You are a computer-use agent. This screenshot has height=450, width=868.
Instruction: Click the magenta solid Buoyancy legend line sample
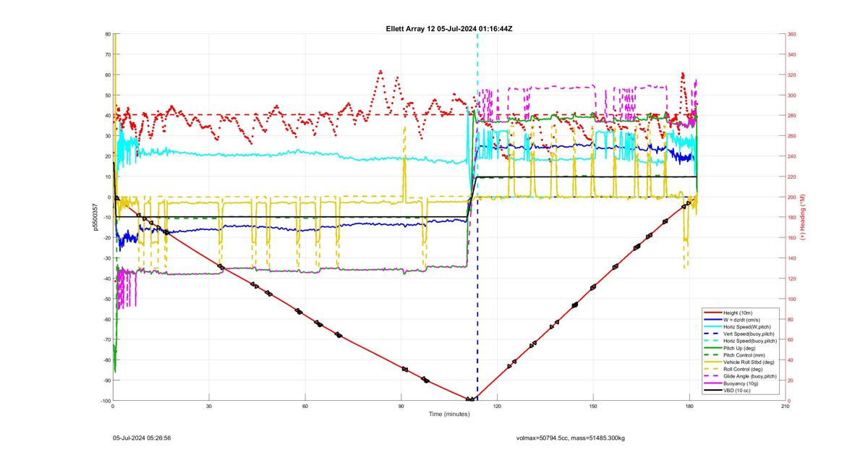tap(712, 383)
